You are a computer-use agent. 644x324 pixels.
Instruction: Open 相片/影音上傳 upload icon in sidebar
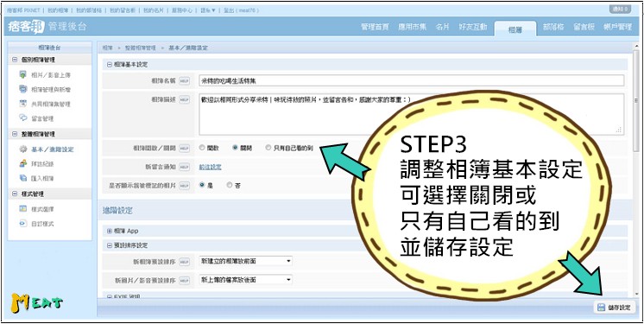[x=23, y=75]
